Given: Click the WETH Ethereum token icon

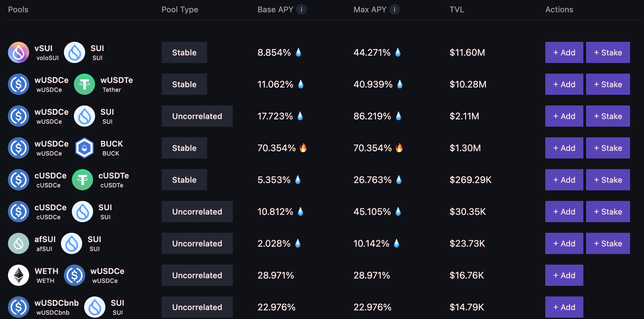Looking at the screenshot, I should point(19,275).
